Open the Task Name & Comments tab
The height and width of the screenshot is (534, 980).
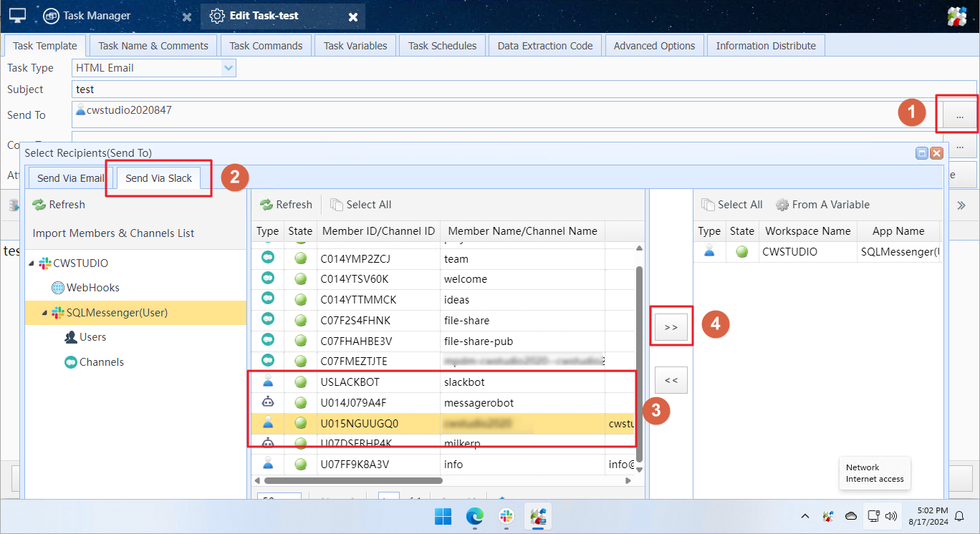tap(153, 46)
